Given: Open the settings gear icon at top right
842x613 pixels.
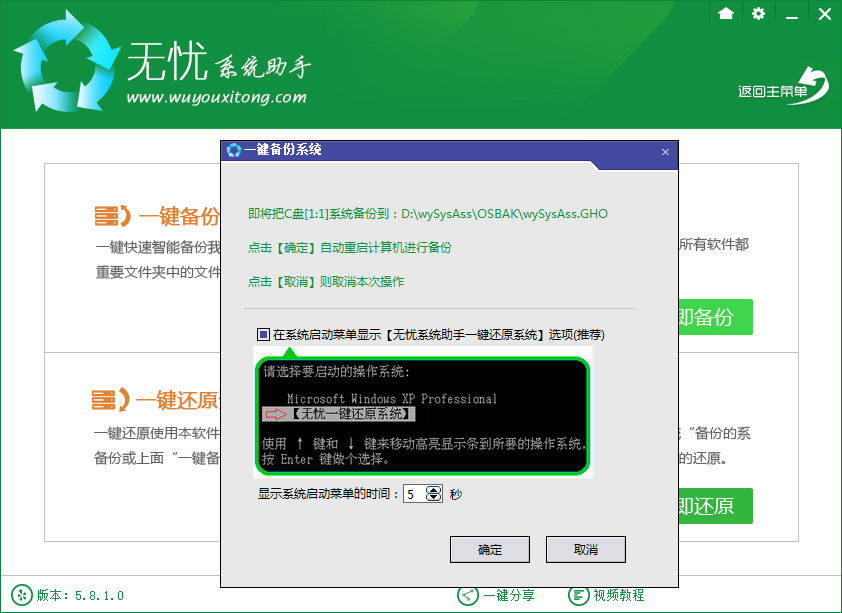Looking at the screenshot, I should tap(758, 14).
